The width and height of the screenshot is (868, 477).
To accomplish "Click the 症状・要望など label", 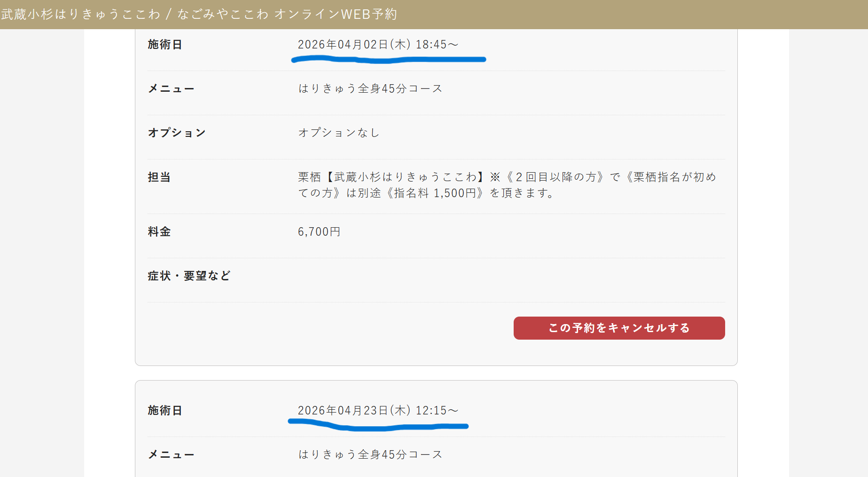I will (x=189, y=276).
